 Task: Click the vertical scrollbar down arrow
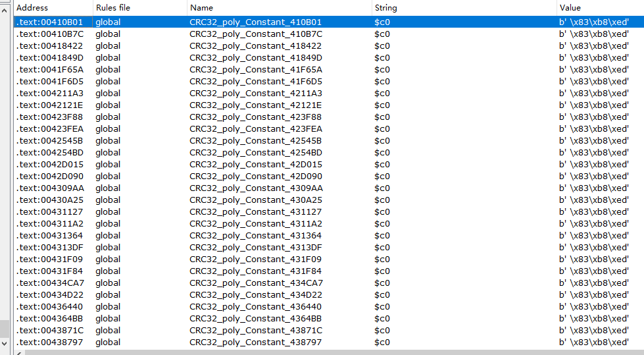[x=4, y=344]
